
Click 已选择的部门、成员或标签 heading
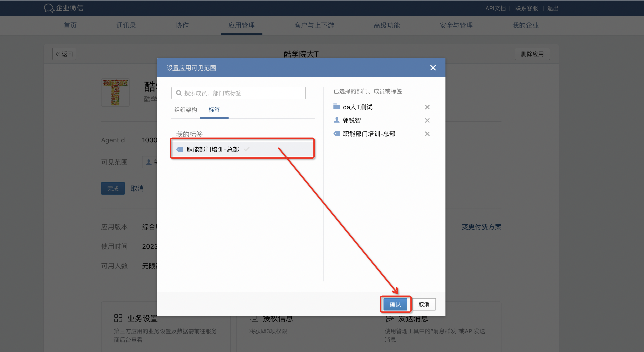point(368,91)
